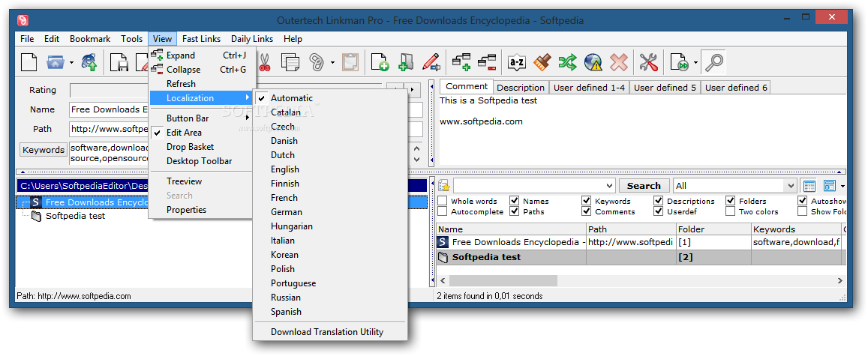The width and height of the screenshot is (868, 356).
Task: Click the Internet Explorer import icon
Action: click(90, 62)
